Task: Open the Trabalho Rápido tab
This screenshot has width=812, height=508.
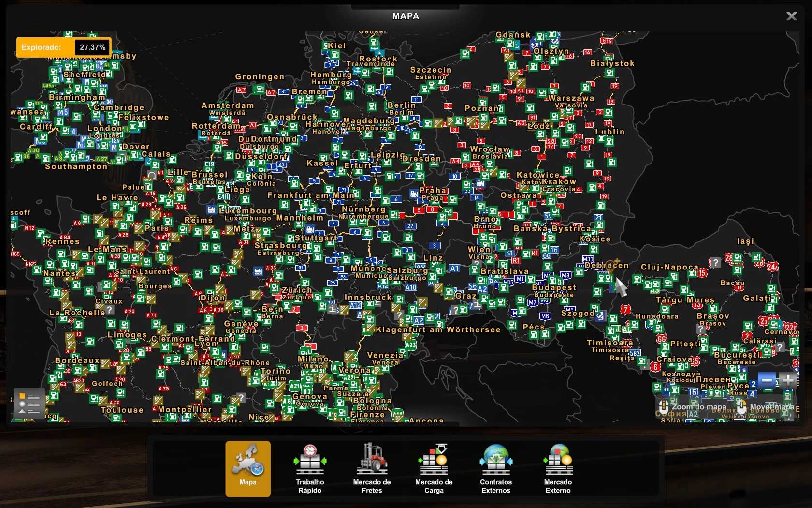Action: (x=310, y=468)
